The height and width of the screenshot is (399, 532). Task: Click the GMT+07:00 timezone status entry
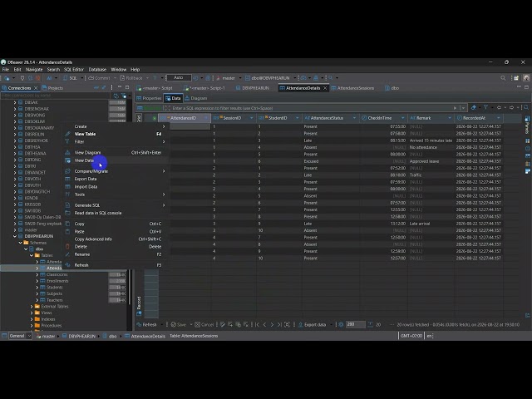[411, 336]
